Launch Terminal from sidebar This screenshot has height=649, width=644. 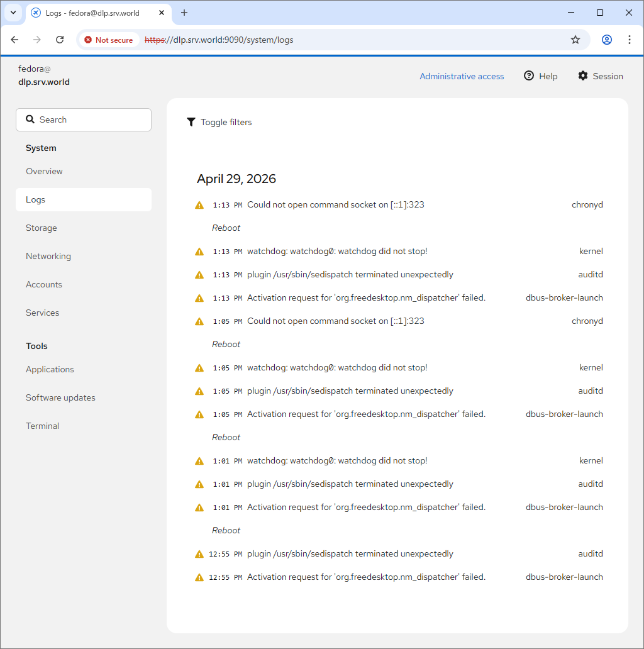(x=84, y=426)
